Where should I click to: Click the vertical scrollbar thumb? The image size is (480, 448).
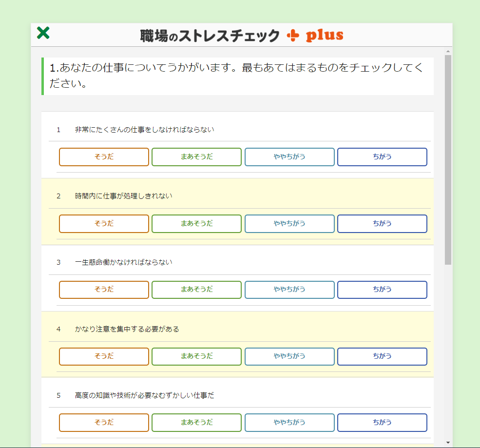click(x=448, y=160)
